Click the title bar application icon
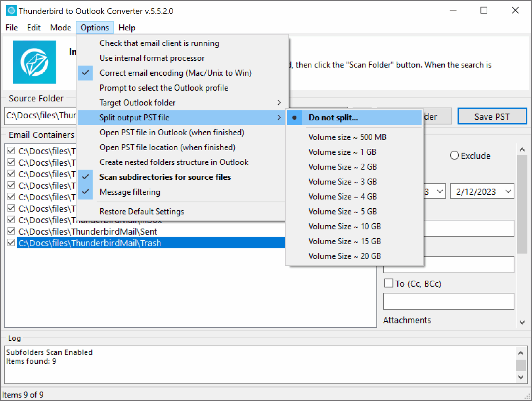Viewport: 532px width, 401px height. [x=11, y=10]
